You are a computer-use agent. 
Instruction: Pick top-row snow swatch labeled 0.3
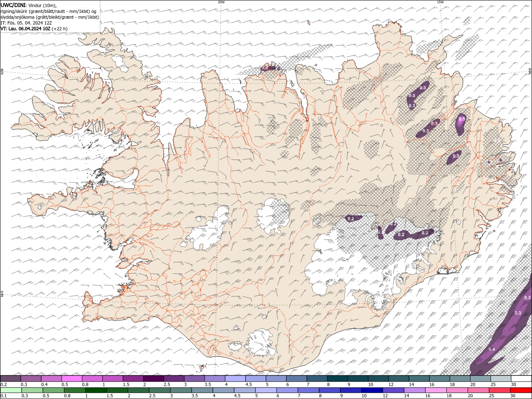point(31,379)
